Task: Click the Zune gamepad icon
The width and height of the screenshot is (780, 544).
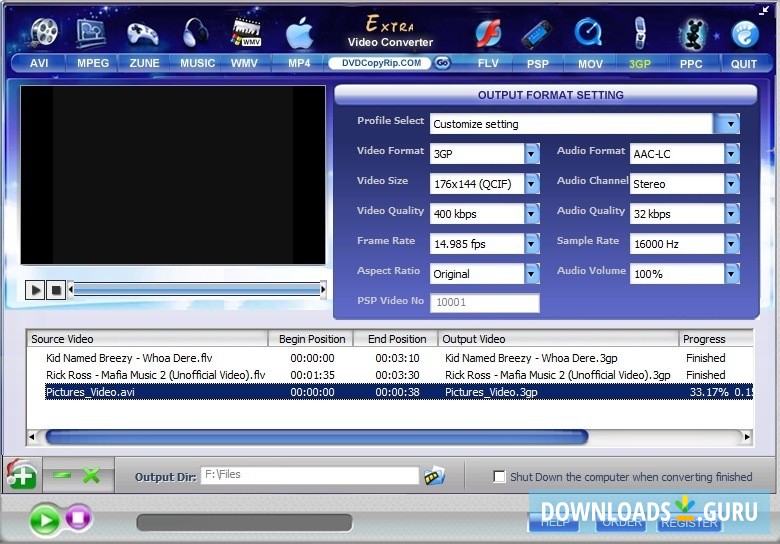Action: (x=143, y=34)
